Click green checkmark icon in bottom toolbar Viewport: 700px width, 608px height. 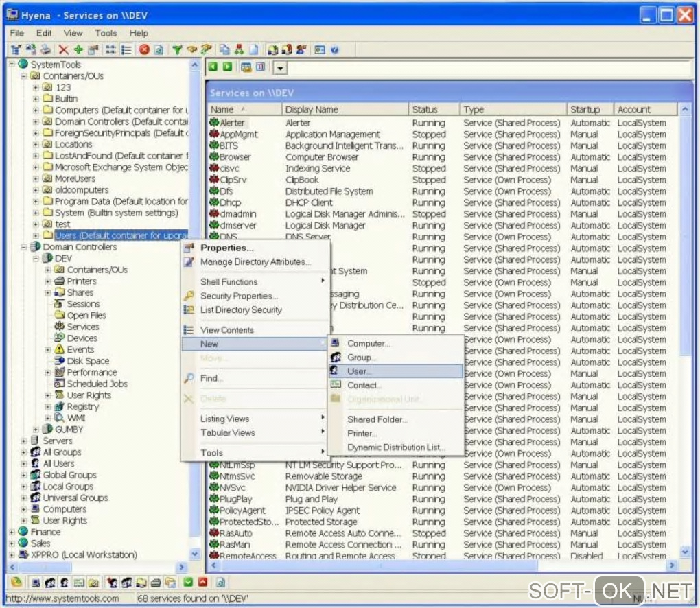pyautogui.click(x=188, y=583)
